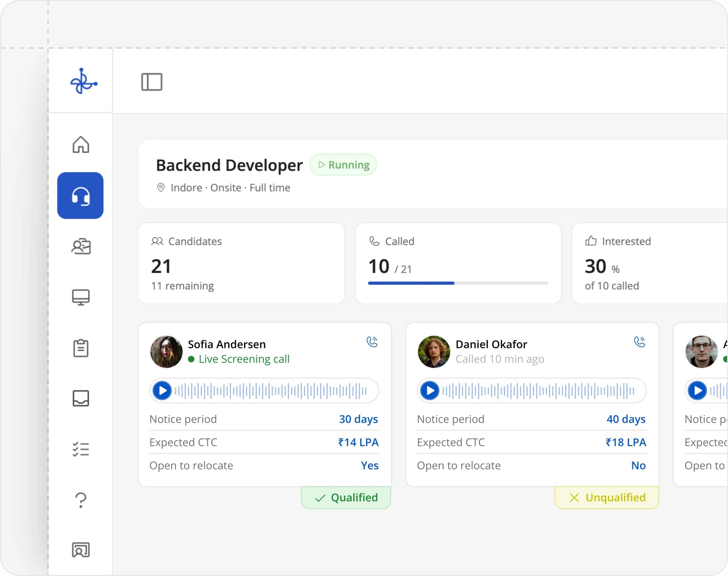Image resolution: width=728 pixels, height=576 pixels.
Task: Click the Qualified tag under Sofia
Action: (346, 497)
